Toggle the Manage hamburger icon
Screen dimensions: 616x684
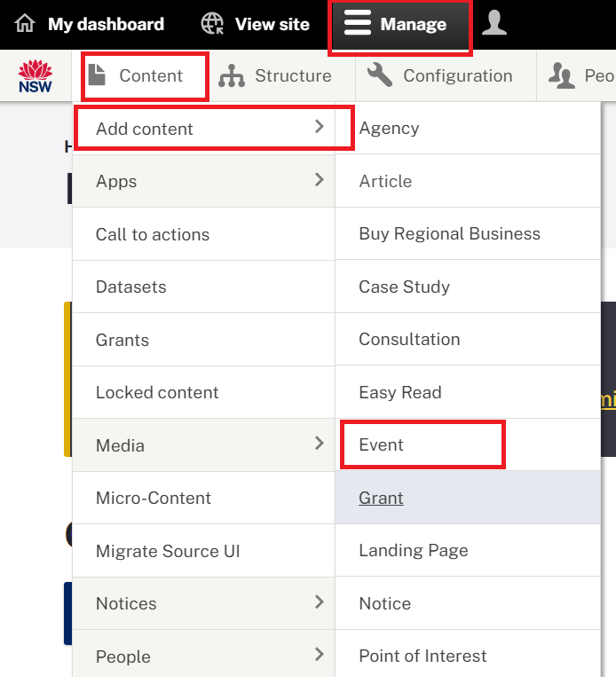[x=358, y=23]
